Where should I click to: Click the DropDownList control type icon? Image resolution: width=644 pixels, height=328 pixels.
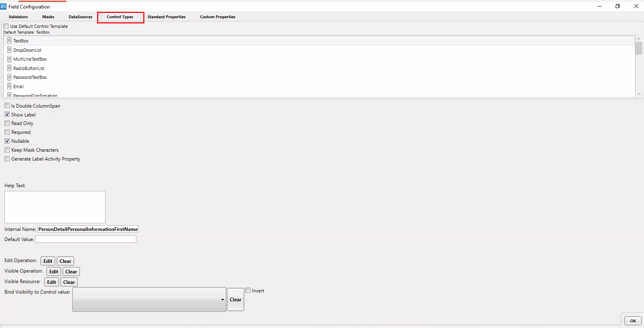[x=9, y=50]
